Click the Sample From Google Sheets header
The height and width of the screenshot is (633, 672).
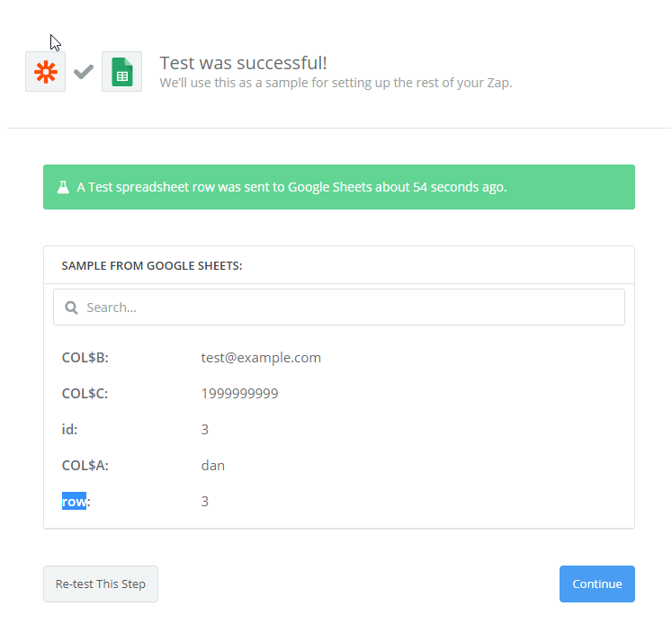[151, 266]
